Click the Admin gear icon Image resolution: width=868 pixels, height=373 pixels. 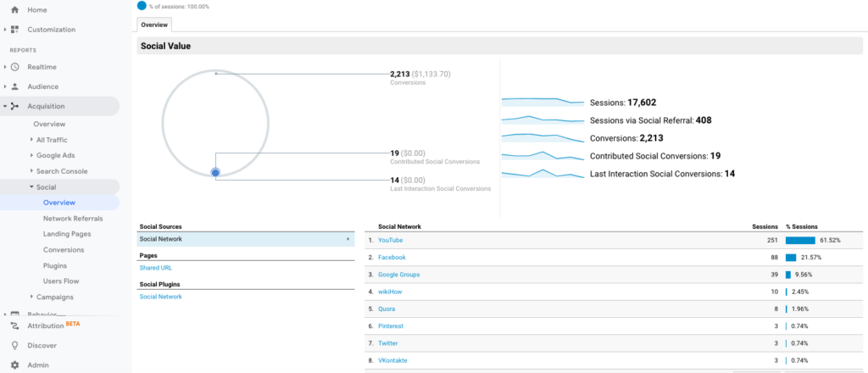click(14, 365)
